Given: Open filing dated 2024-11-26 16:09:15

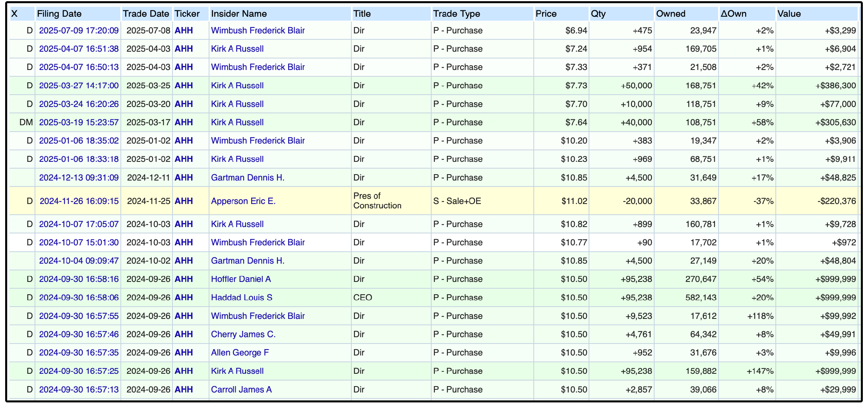Looking at the screenshot, I should click(x=79, y=201).
